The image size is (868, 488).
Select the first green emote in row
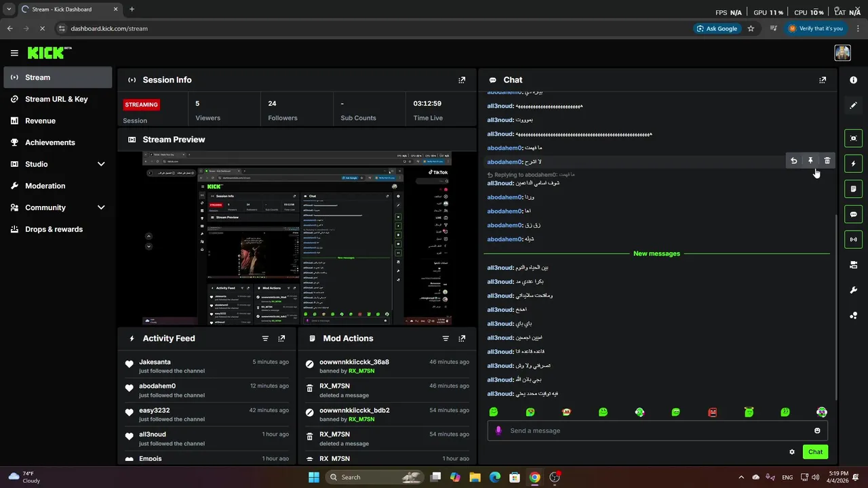[494, 412]
